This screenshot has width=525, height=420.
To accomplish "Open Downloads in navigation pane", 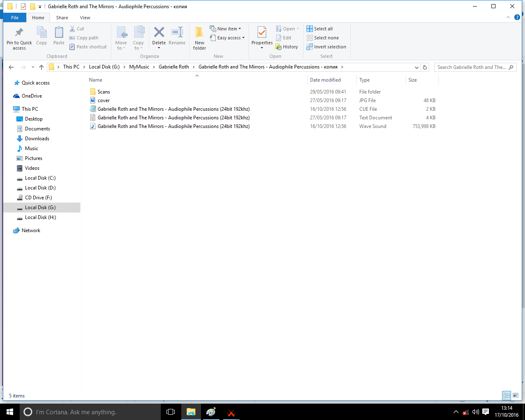I will (x=37, y=139).
